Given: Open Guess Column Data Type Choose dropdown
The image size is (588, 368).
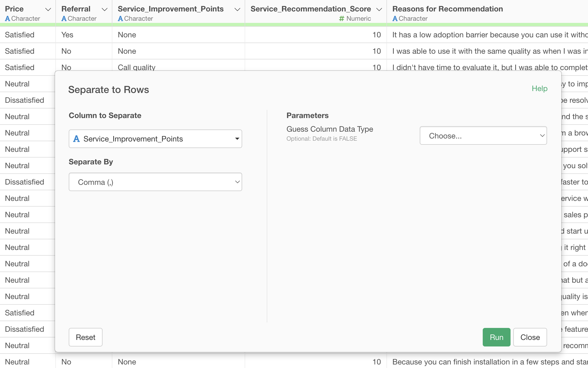Looking at the screenshot, I should (x=483, y=135).
